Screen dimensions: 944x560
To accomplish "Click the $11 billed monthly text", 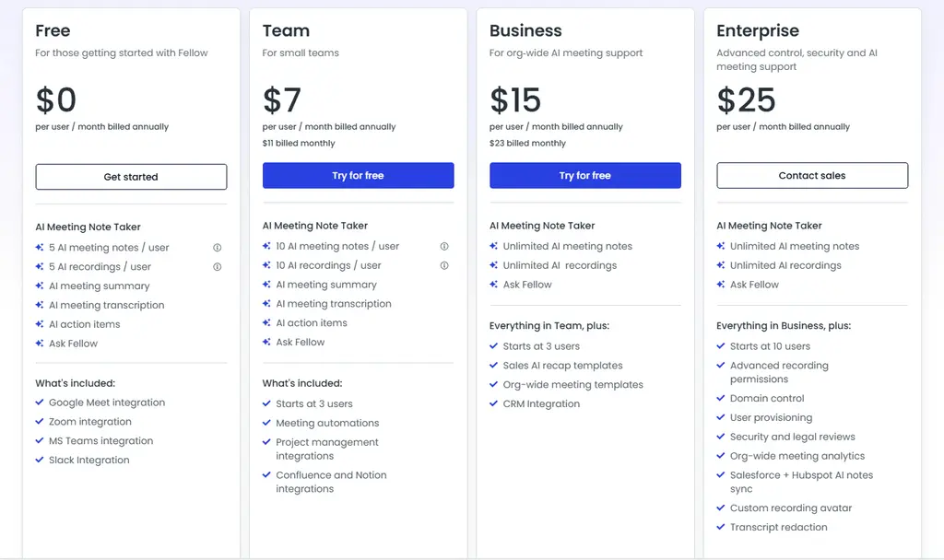I will coord(289,143).
